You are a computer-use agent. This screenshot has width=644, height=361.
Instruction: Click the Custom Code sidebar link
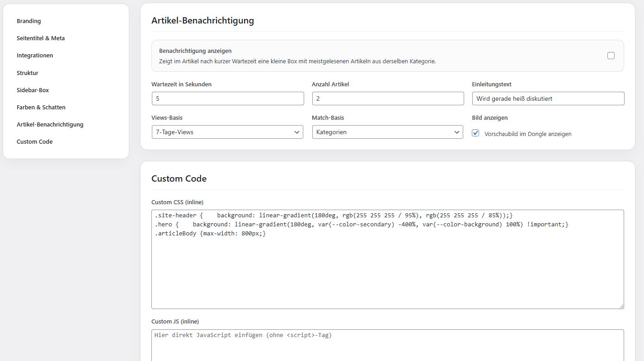pos(35,141)
